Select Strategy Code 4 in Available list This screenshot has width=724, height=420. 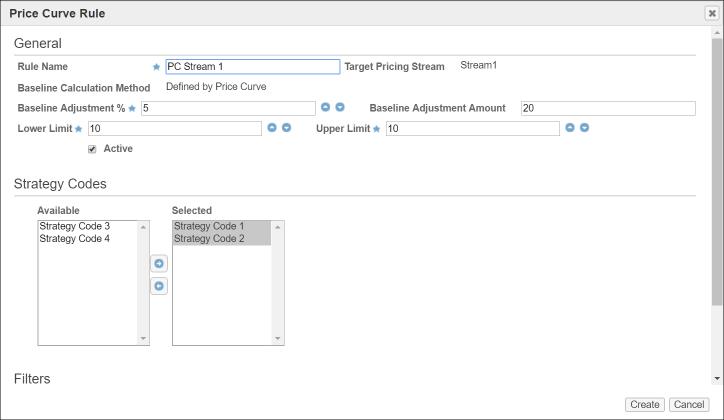[75, 239]
